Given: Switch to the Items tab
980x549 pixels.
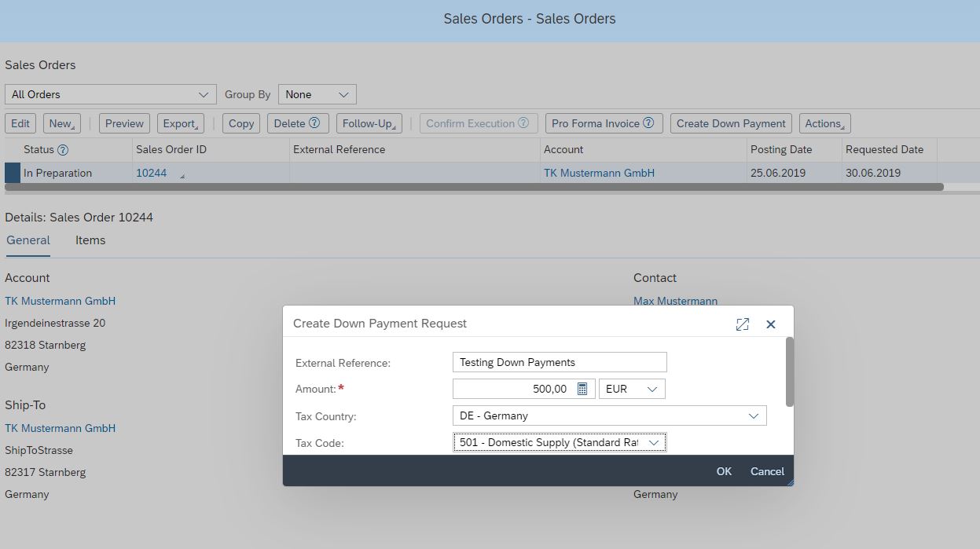Looking at the screenshot, I should (x=90, y=240).
